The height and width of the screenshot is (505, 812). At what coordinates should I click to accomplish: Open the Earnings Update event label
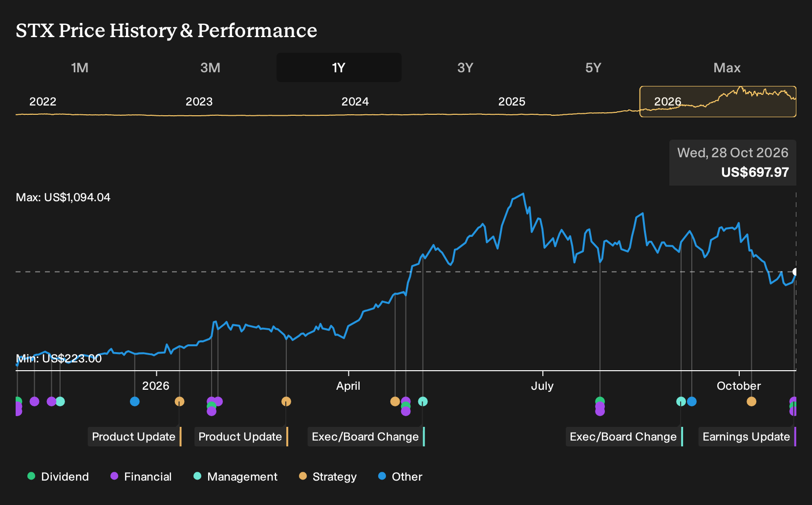(x=747, y=437)
